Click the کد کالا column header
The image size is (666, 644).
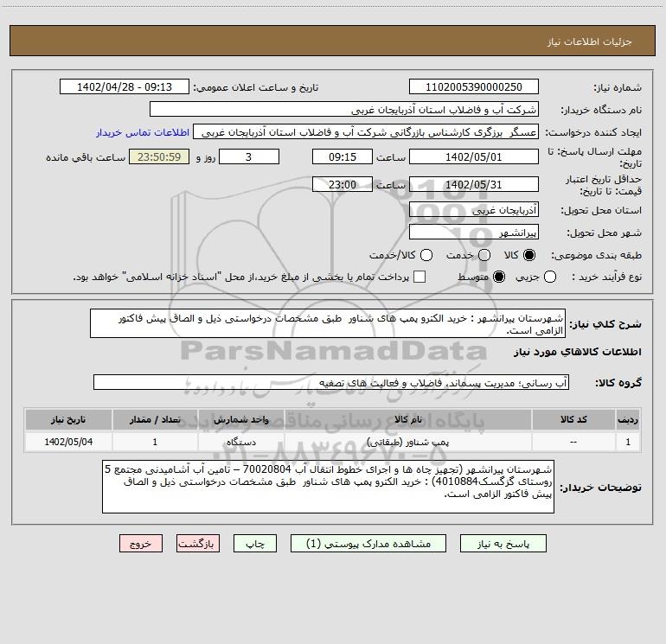[573, 420]
